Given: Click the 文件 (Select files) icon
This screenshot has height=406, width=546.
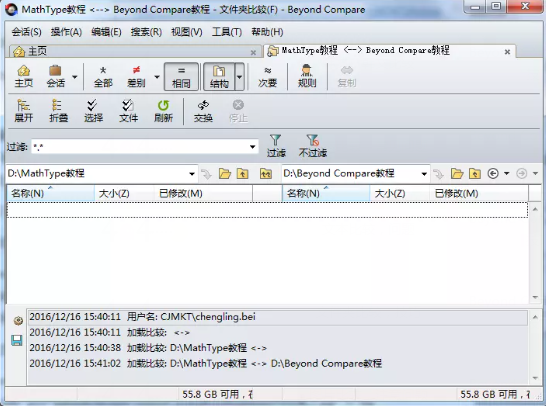Looking at the screenshot, I should (x=128, y=111).
